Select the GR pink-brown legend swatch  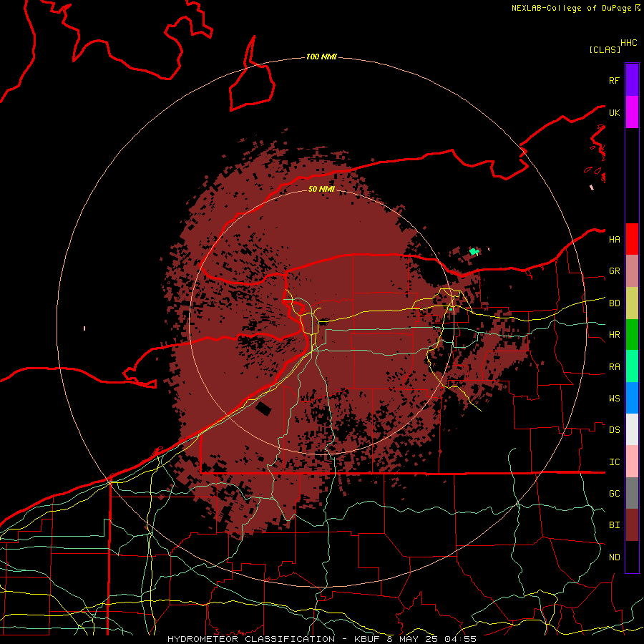(x=632, y=271)
